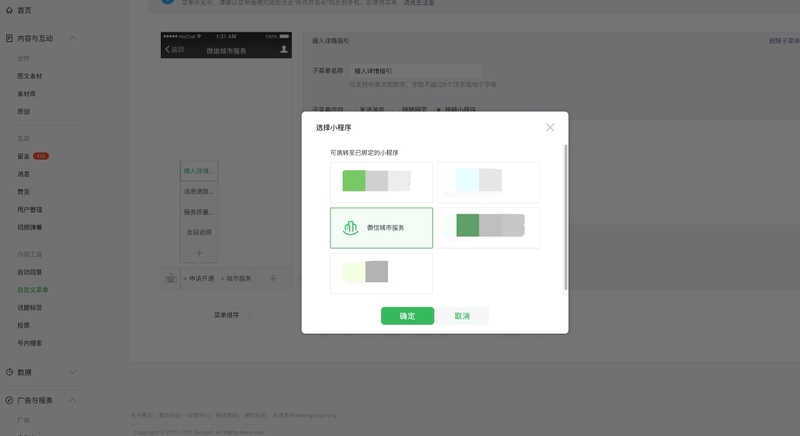Open 原创 in the sidebar

[23, 112]
